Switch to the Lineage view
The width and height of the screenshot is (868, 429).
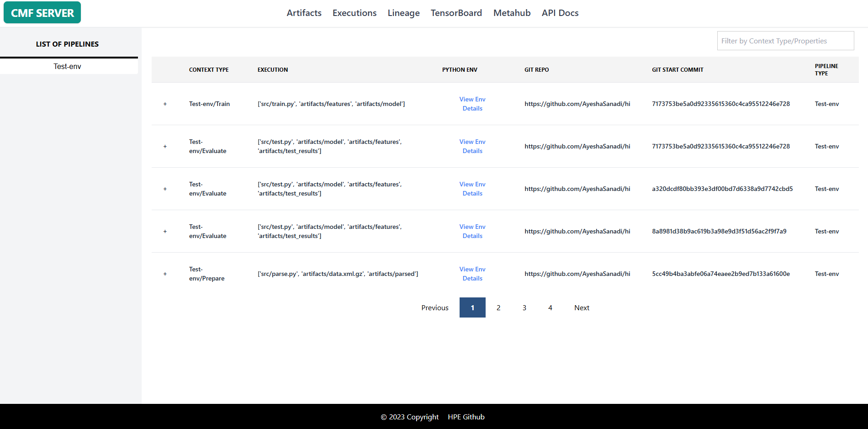tap(403, 13)
